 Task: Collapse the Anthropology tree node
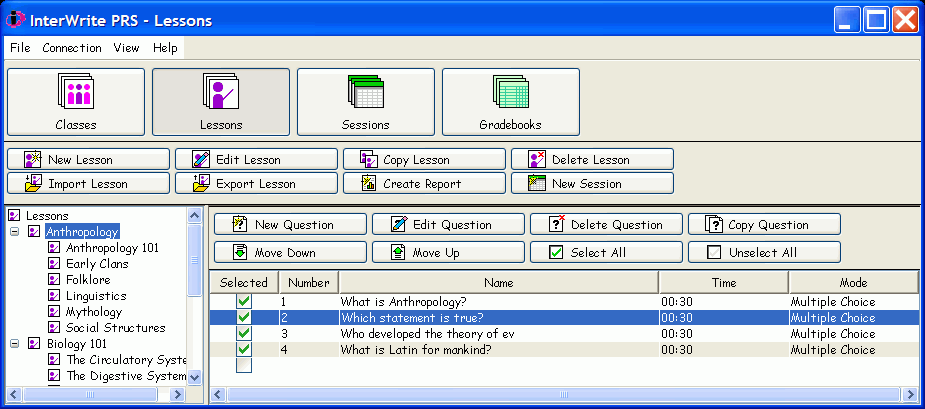tap(15, 232)
